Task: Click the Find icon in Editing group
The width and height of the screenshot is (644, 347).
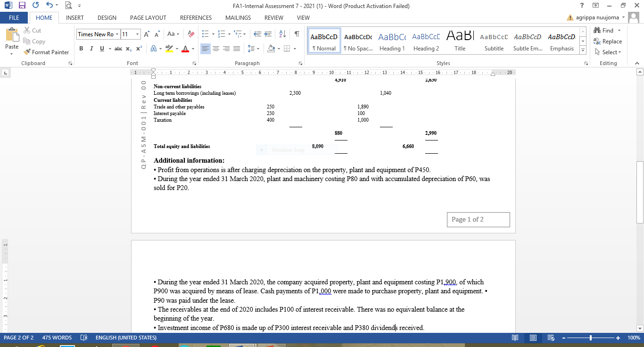Action: 607,30
